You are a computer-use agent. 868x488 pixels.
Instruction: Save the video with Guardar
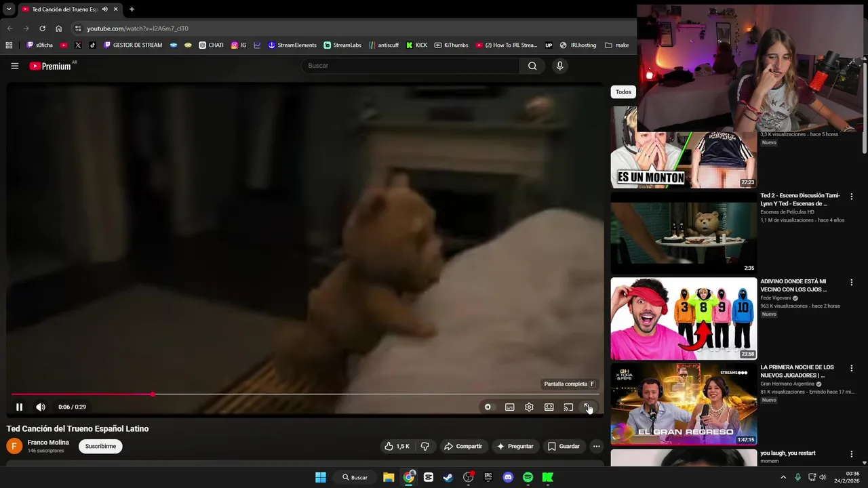pos(564,446)
